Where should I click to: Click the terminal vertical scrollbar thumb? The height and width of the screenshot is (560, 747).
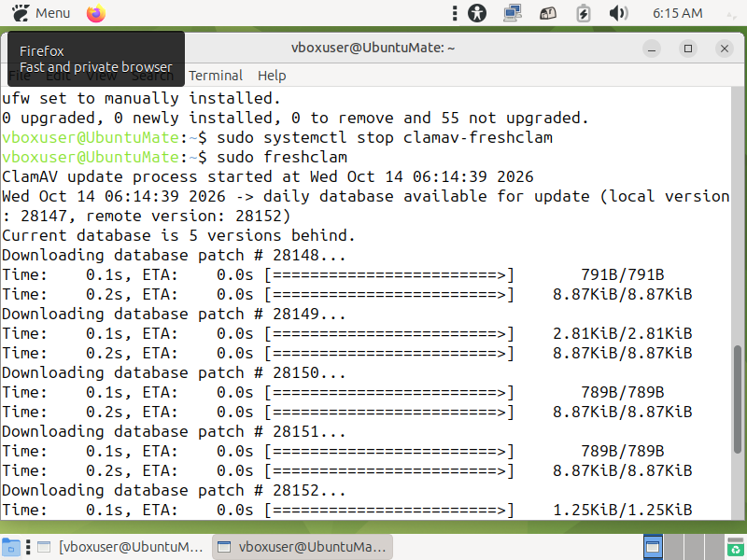[x=738, y=399]
